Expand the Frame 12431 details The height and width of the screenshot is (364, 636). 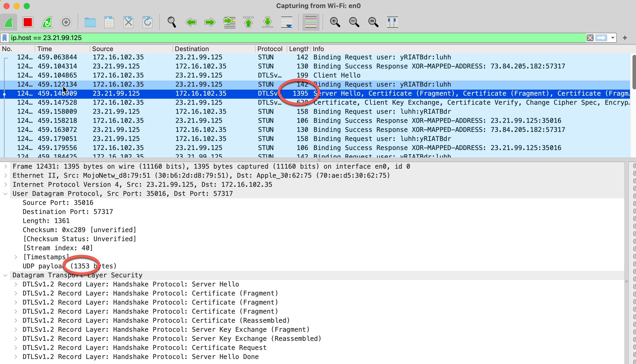click(x=6, y=166)
